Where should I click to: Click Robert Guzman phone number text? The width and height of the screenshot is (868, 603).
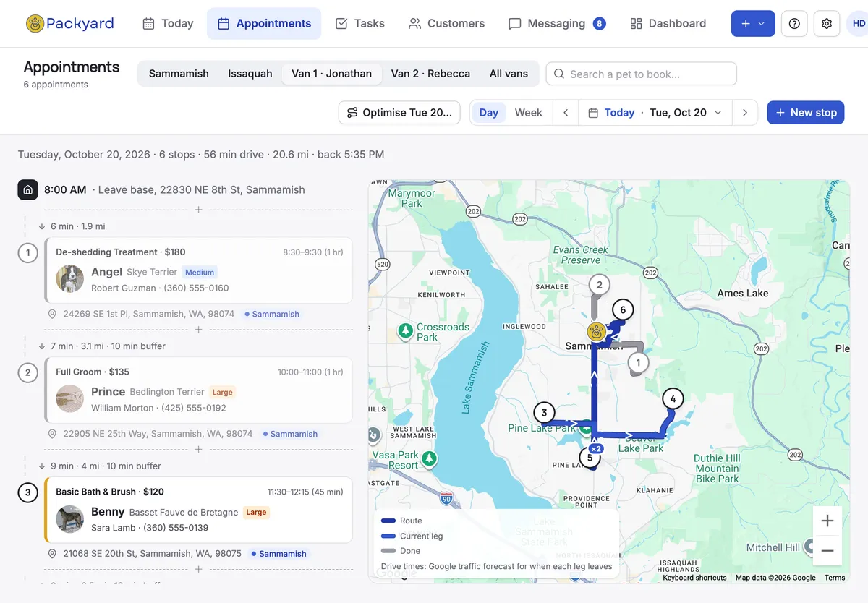[x=196, y=288]
